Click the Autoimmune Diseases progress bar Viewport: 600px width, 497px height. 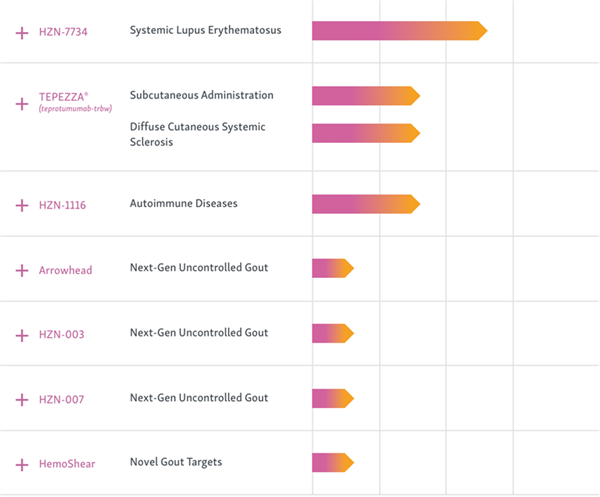[366, 204]
